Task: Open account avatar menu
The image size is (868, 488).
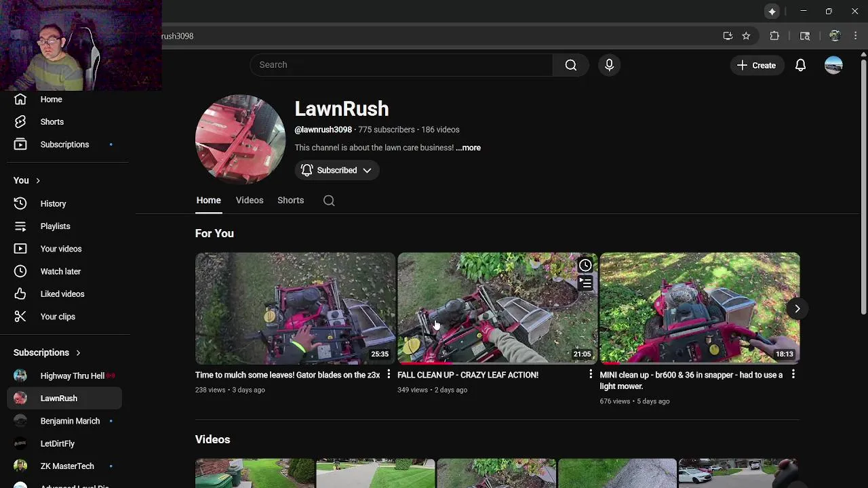Action: click(x=833, y=65)
